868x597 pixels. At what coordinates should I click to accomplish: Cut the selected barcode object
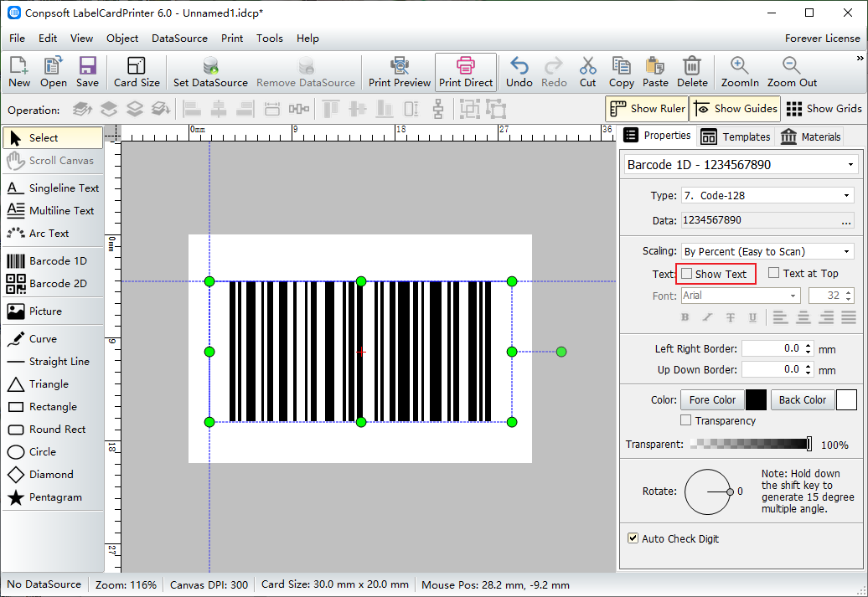point(588,72)
